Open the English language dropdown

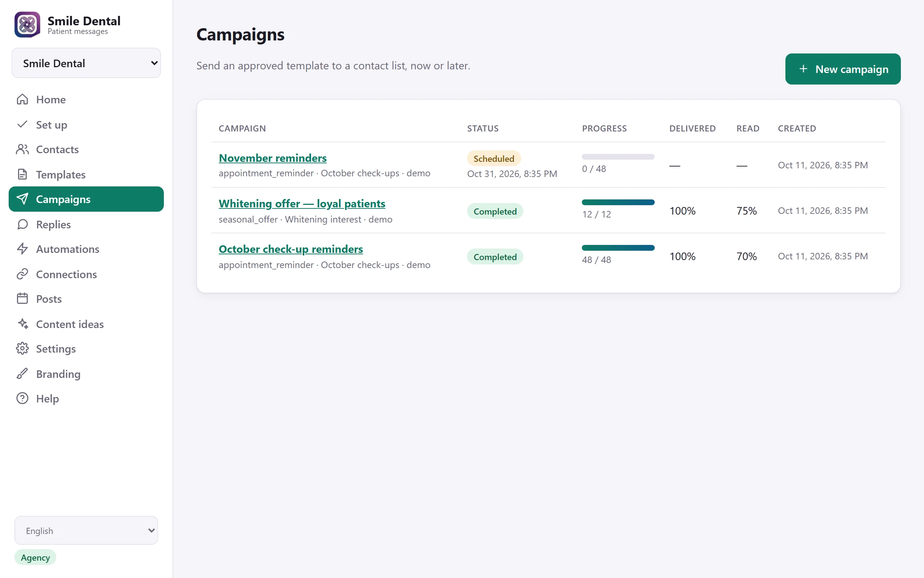point(86,531)
